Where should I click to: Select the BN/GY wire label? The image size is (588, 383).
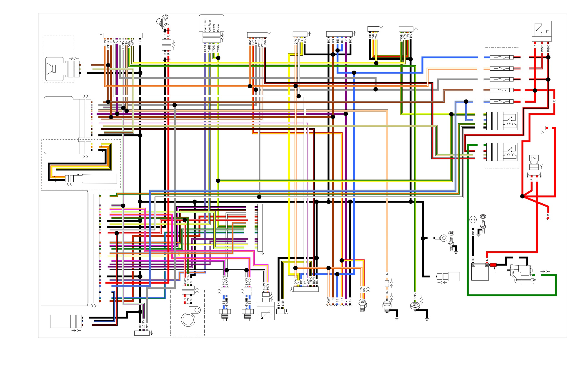pyautogui.click(x=108, y=45)
